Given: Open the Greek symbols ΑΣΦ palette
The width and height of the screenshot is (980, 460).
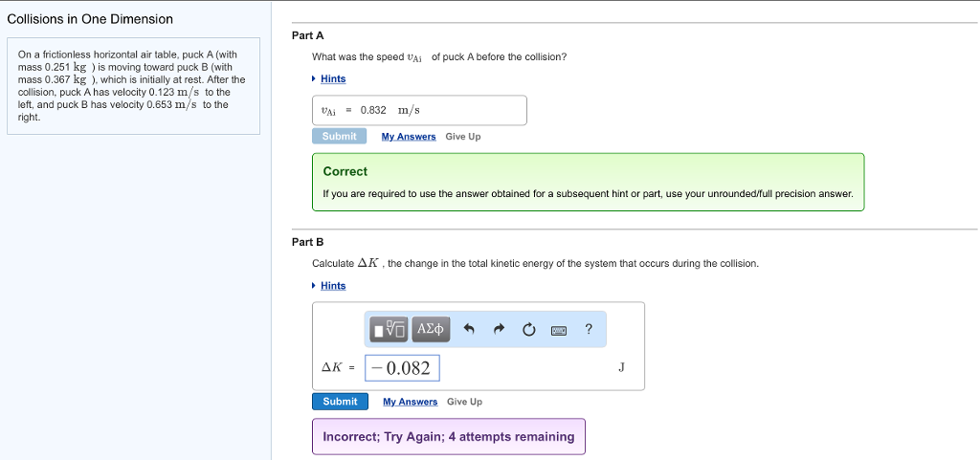Looking at the screenshot, I should (x=432, y=330).
